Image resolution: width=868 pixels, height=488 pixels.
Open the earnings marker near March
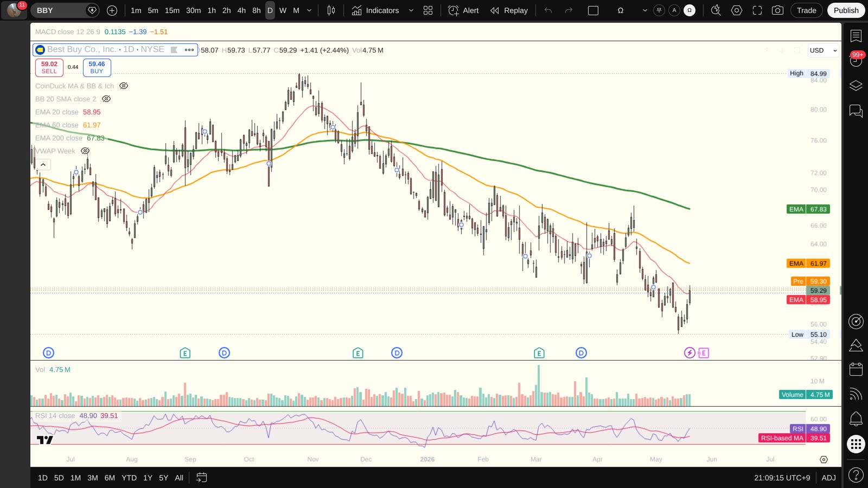[x=539, y=353]
